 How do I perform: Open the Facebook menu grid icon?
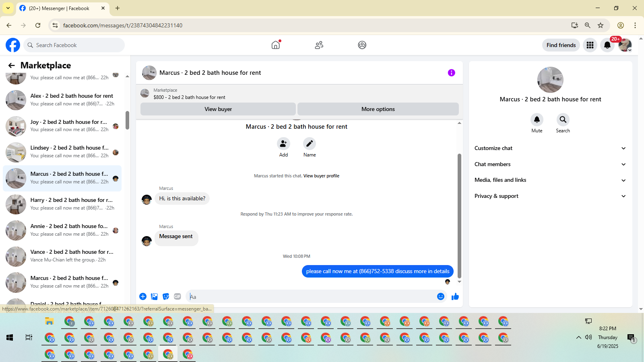(x=590, y=45)
